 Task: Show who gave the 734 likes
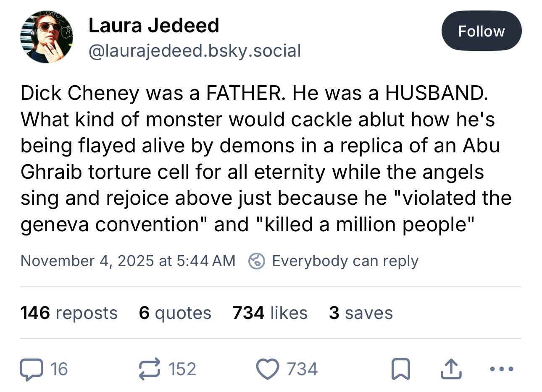(270, 313)
